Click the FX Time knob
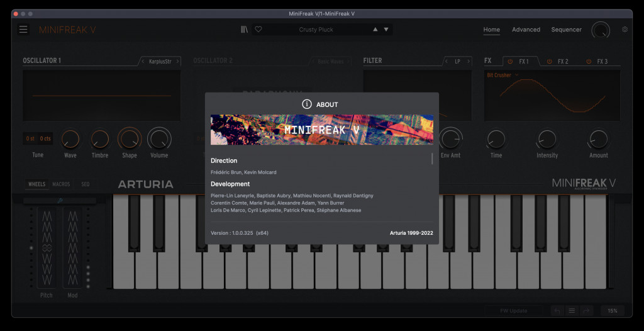 [496, 139]
